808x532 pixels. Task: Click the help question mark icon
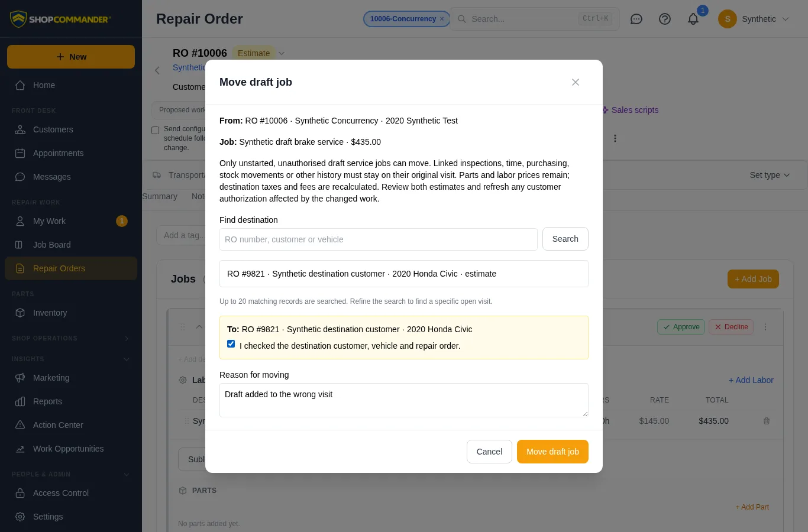click(x=665, y=19)
